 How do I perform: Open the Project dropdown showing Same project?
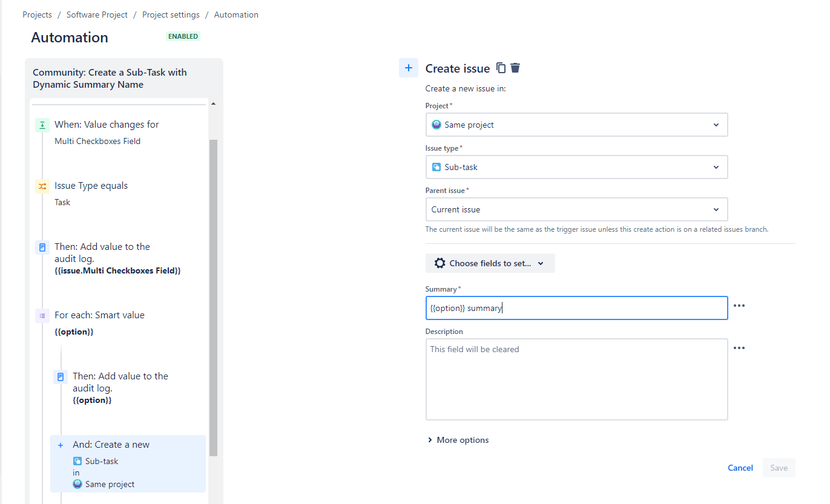coord(576,125)
